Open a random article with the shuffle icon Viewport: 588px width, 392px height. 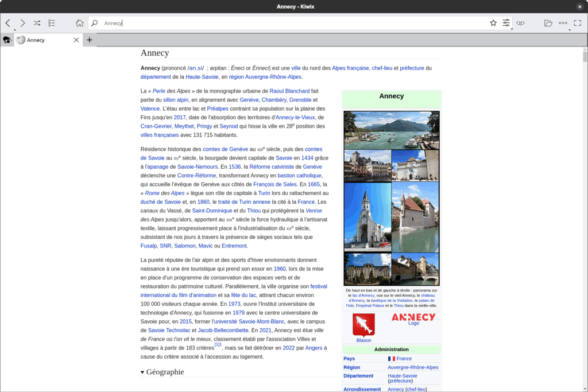(36, 23)
